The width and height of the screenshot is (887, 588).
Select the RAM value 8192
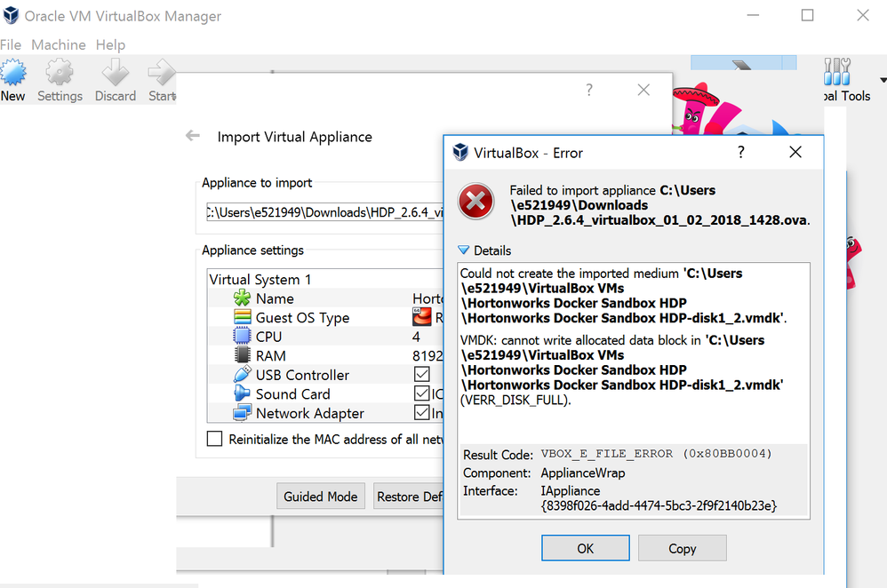tap(428, 355)
